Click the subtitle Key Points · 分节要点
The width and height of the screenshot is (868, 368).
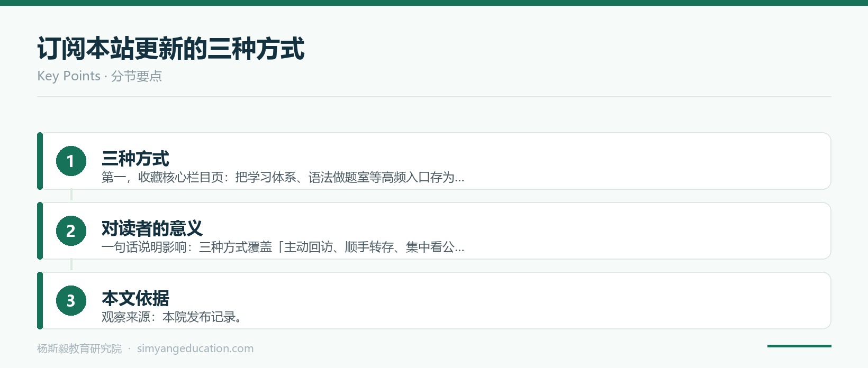(x=100, y=76)
